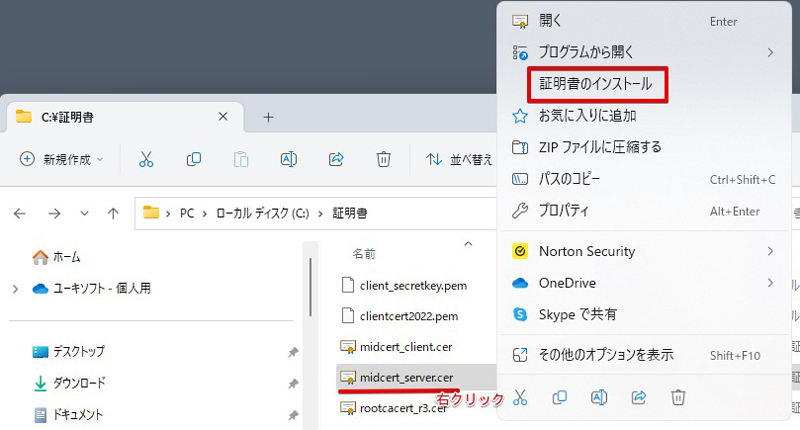Open ドキュメント in navigation pane
The height and width of the screenshot is (430, 800).
pos(68,415)
